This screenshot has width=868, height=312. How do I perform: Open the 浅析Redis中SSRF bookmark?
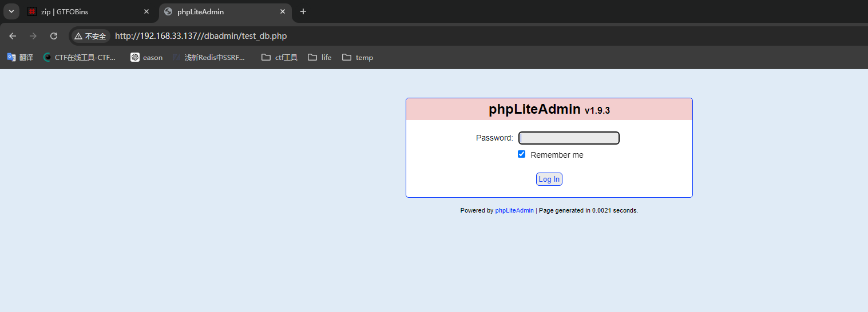click(x=209, y=57)
